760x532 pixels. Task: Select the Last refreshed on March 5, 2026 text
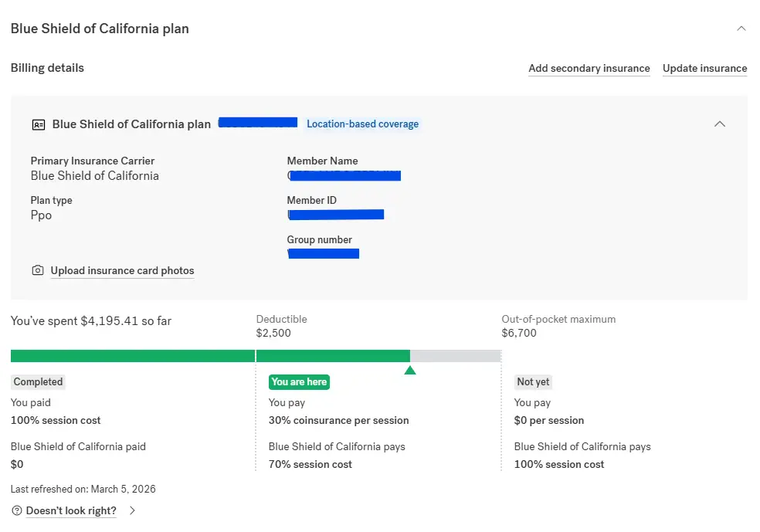point(83,489)
